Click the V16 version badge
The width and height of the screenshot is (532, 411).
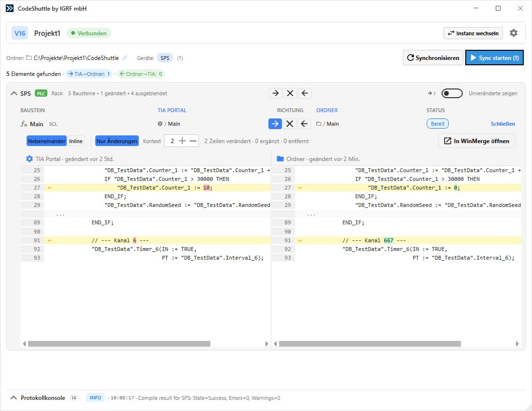point(20,33)
